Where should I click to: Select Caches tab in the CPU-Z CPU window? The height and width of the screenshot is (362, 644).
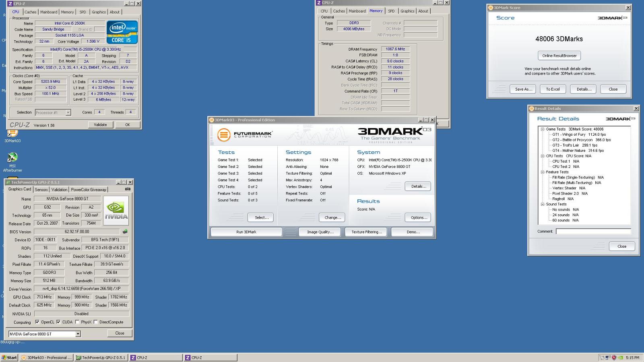(x=31, y=12)
